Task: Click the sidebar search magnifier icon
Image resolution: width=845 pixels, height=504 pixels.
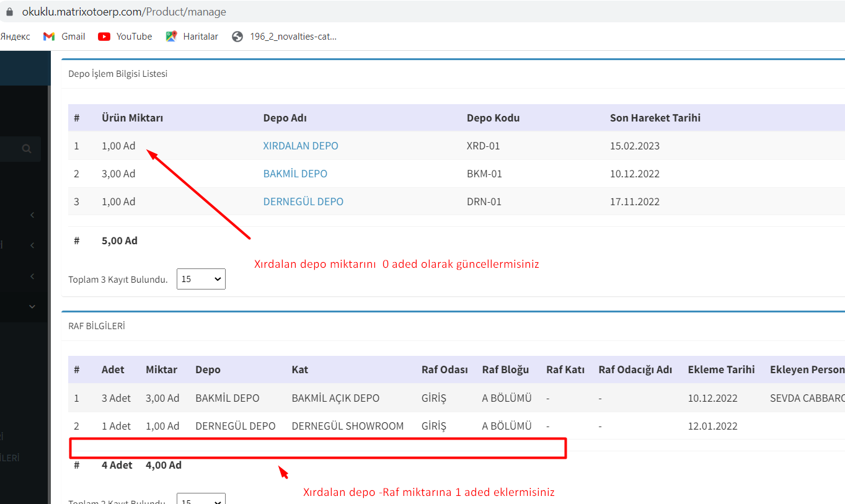Action: pyautogui.click(x=26, y=149)
